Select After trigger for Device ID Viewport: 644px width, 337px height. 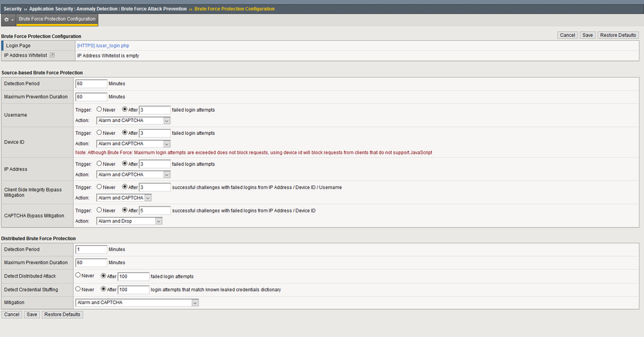coord(125,132)
